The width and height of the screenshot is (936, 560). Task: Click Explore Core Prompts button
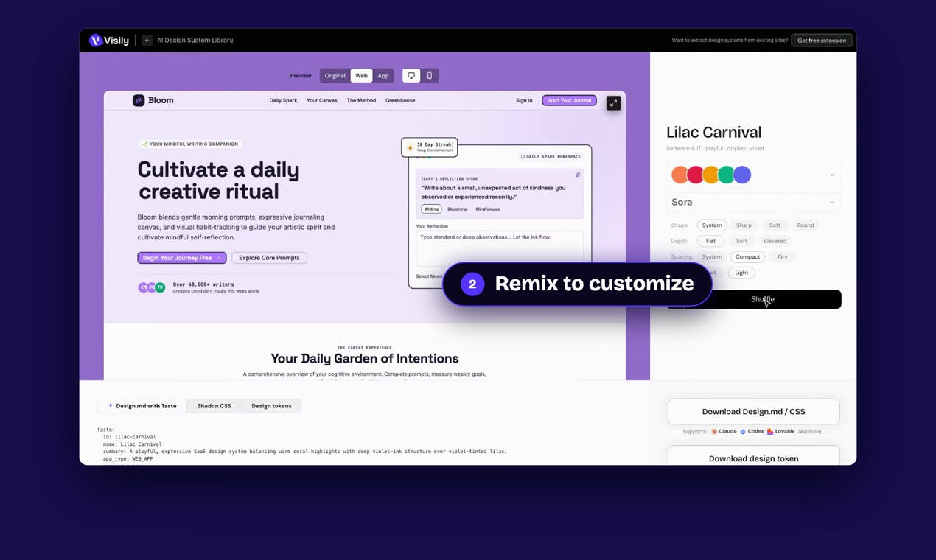(x=269, y=258)
